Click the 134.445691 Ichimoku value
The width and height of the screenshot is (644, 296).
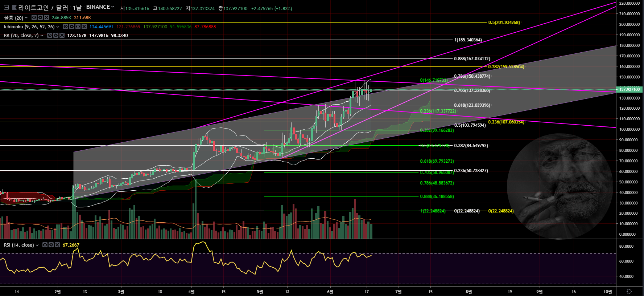[102, 27]
